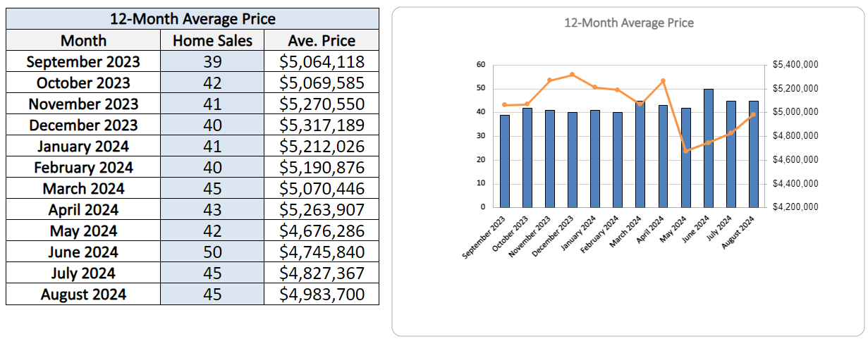868x339 pixels.
Task: Click the left axis label 60
Action: point(481,65)
